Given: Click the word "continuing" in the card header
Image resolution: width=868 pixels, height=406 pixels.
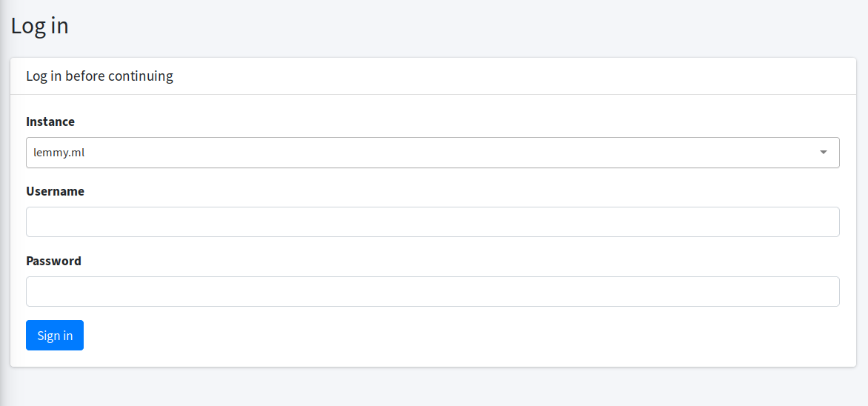Looking at the screenshot, I should click(x=141, y=76).
